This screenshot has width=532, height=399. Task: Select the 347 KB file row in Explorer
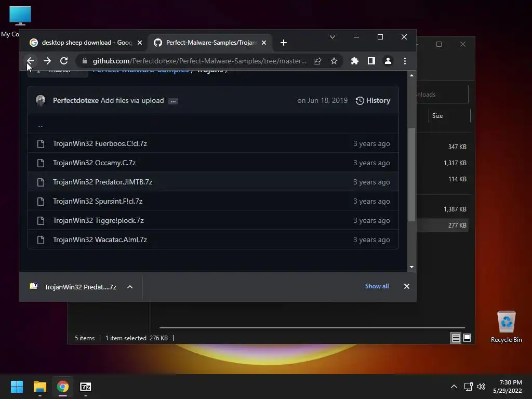pyautogui.click(x=443, y=147)
